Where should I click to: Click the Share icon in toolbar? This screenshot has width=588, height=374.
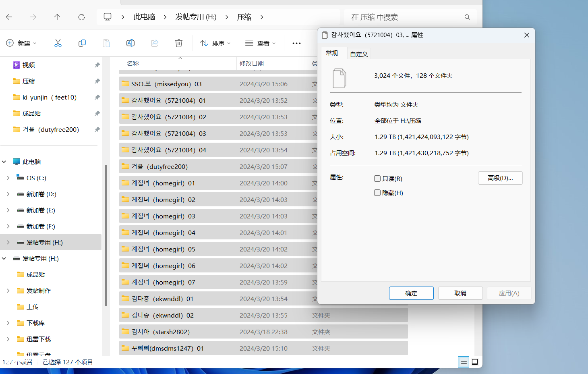[155, 43]
